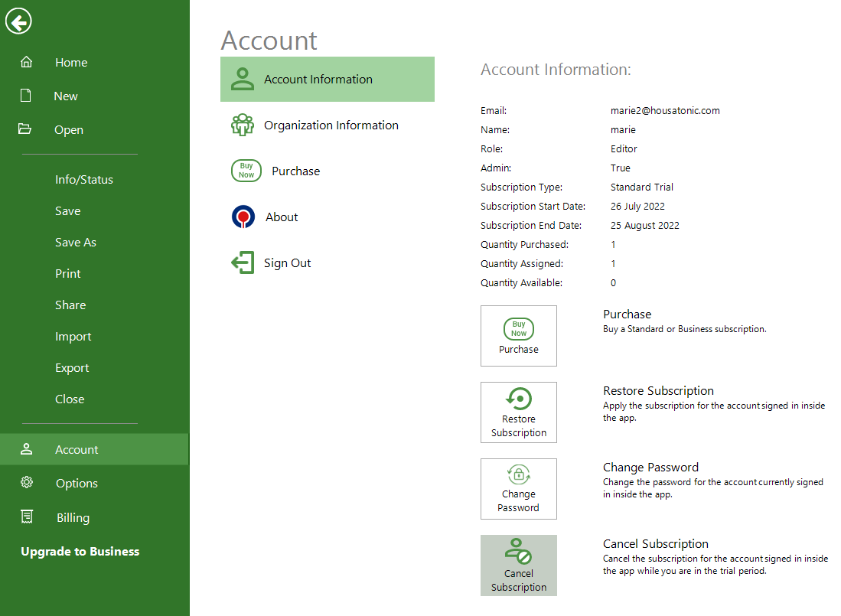
Task: Click the Organization Information people icon
Action: coord(243,125)
